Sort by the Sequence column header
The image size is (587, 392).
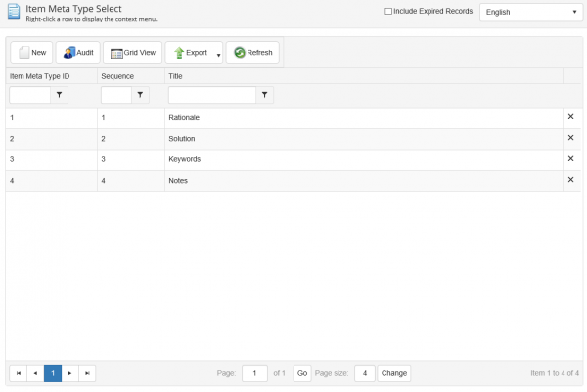(117, 76)
